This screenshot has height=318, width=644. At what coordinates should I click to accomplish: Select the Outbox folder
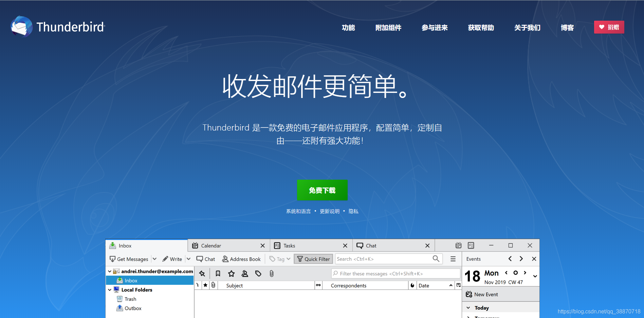point(129,308)
